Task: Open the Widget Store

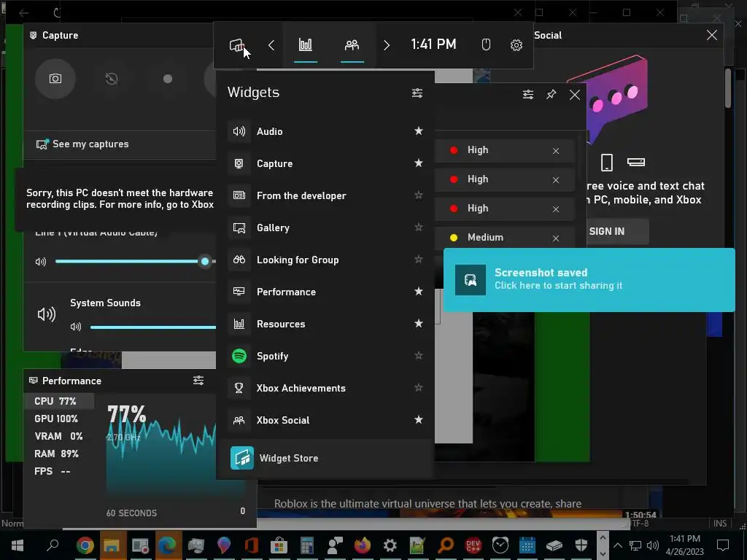Action: pyautogui.click(x=325, y=458)
